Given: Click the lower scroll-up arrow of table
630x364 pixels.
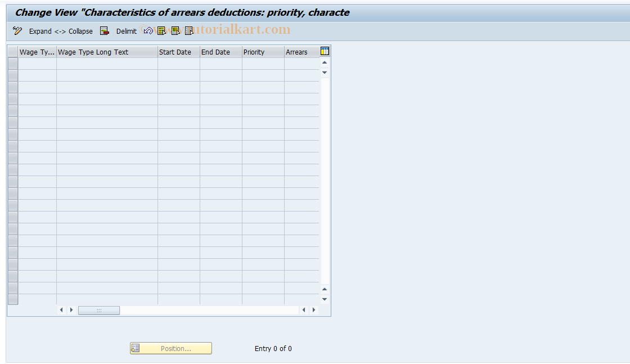Looking at the screenshot, I should tap(325, 289).
